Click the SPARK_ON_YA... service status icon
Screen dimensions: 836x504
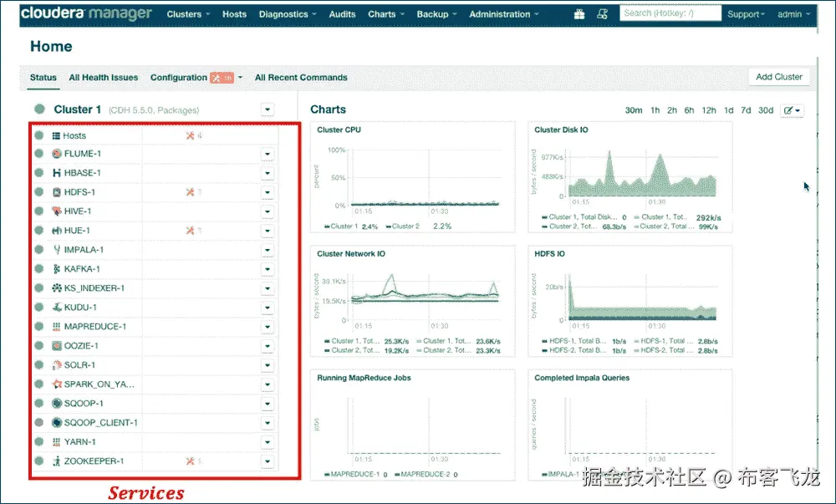click(39, 384)
